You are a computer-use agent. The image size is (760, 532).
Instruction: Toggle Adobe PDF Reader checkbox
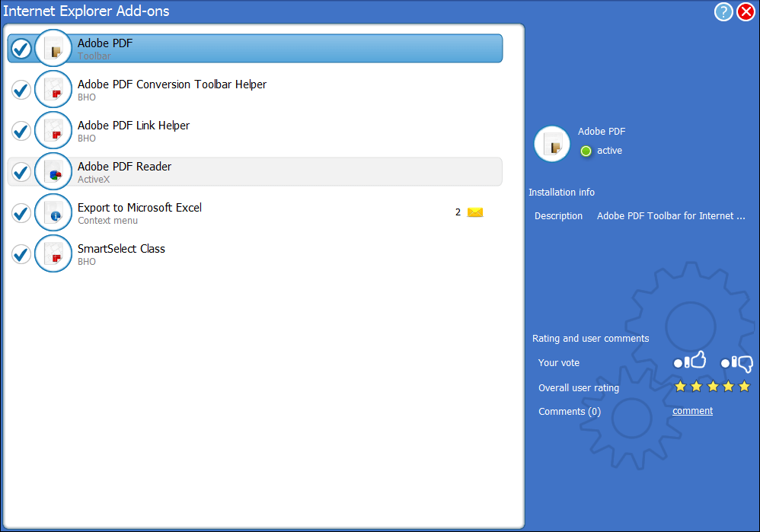21,172
